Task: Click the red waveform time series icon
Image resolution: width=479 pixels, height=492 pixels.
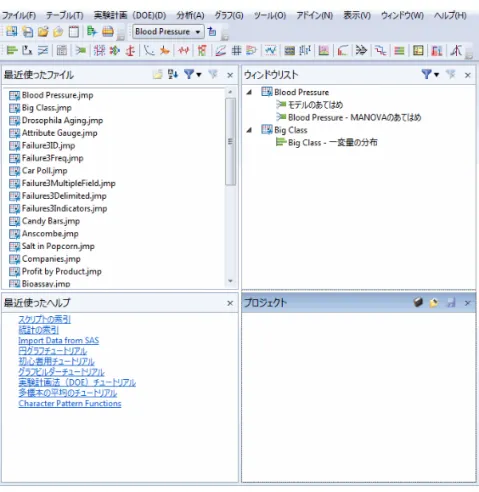Action: click(x=184, y=51)
